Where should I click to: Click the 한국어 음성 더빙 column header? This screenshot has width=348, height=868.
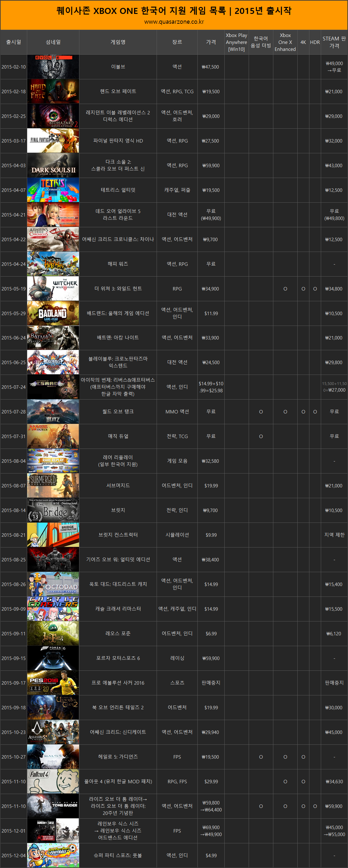tap(261, 42)
